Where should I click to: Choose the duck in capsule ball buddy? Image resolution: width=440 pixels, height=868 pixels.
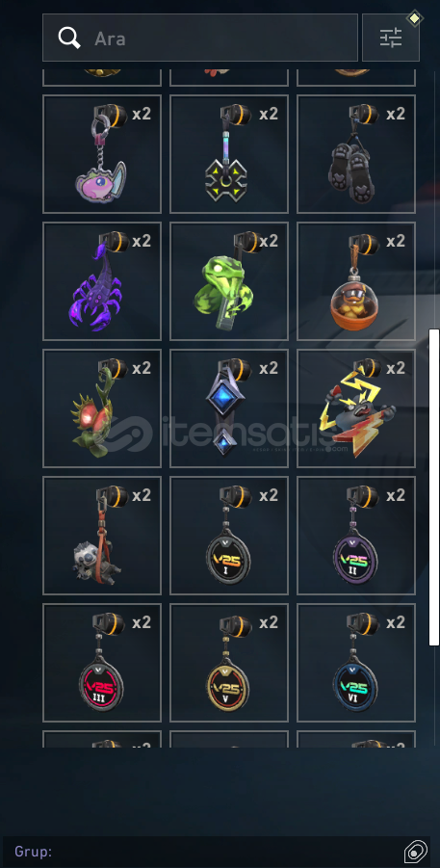point(356,281)
